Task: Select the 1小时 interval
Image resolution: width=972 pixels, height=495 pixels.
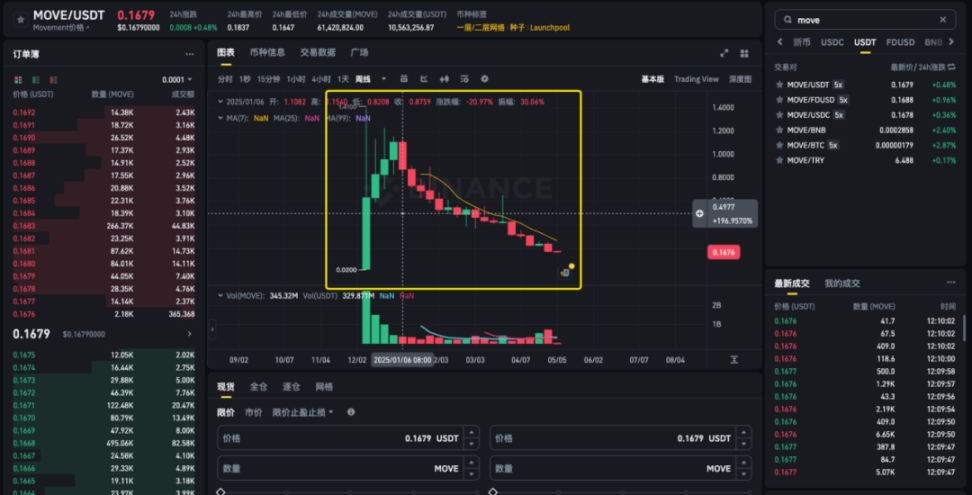Action: pyautogui.click(x=296, y=79)
